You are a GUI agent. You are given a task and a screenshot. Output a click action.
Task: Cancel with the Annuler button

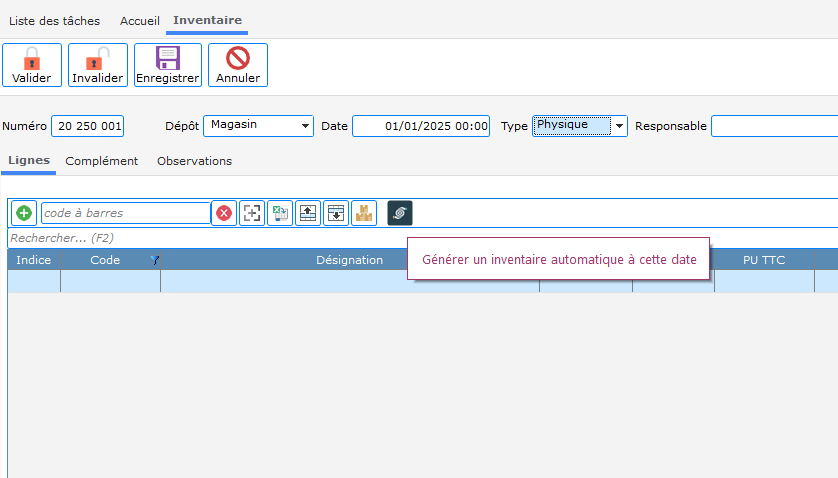point(238,65)
